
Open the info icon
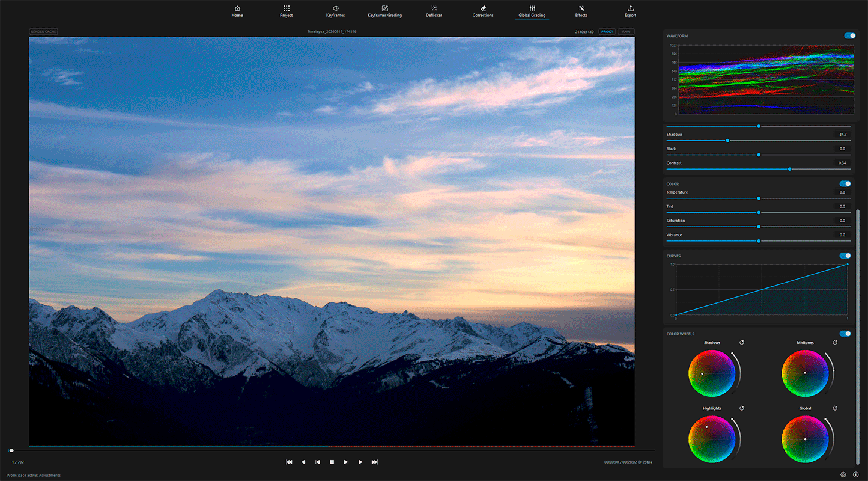(x=856, y=474)
